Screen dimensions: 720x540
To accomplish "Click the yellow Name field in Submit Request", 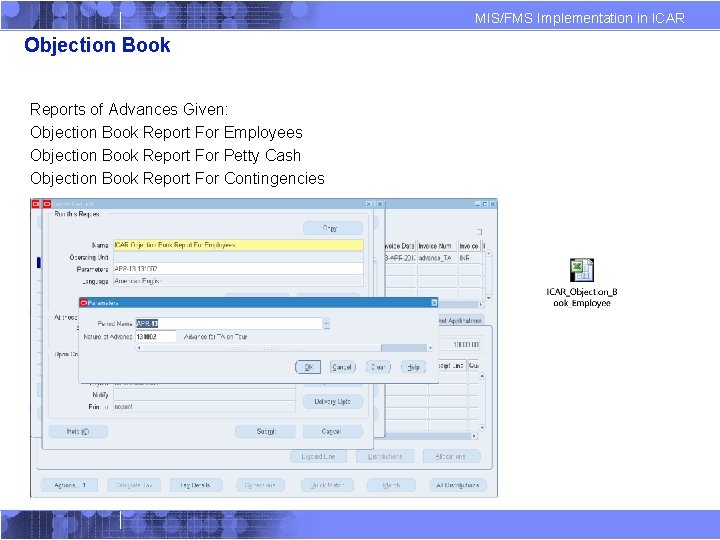I will [x=238, y=245].
